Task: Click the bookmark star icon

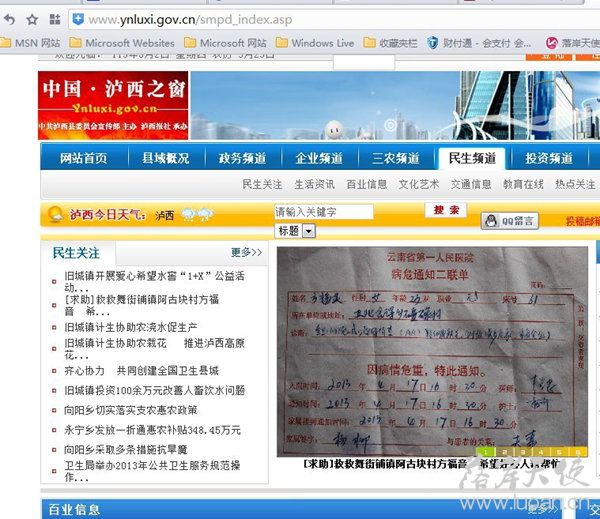Action: tap(32, 19)
